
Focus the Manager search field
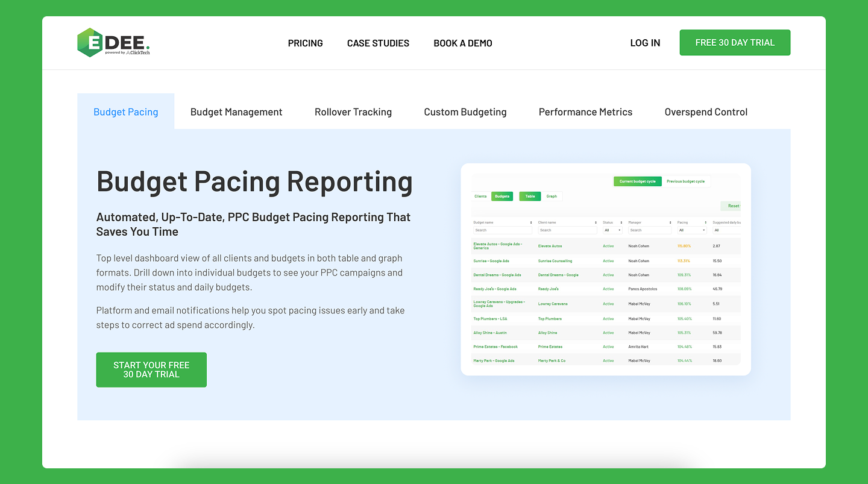point(649,230)
